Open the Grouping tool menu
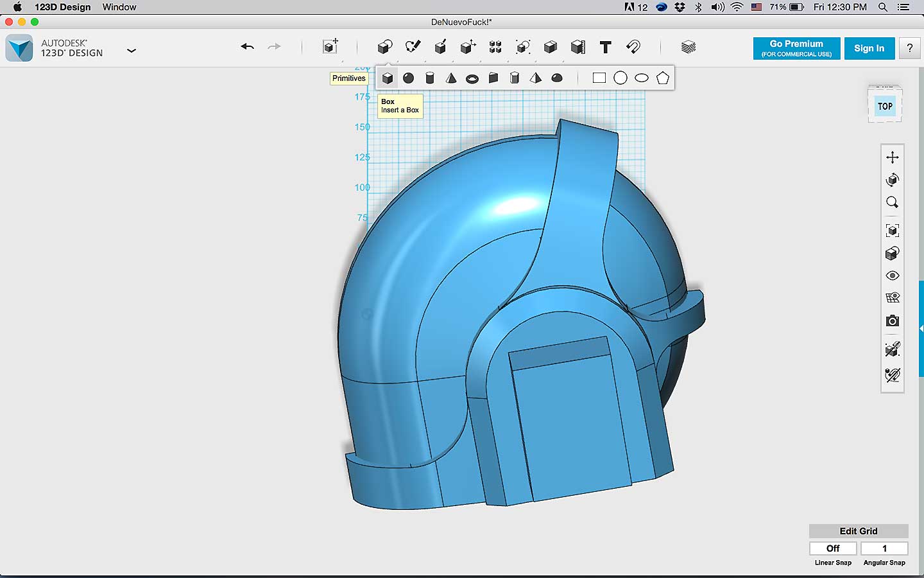 pos(523,47)
